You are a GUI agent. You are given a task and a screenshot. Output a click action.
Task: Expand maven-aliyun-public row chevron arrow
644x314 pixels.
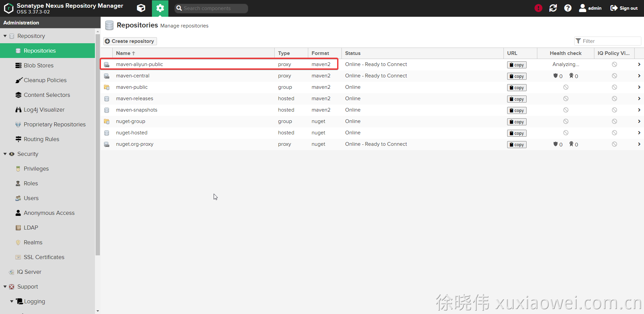[x=639, y=64]
